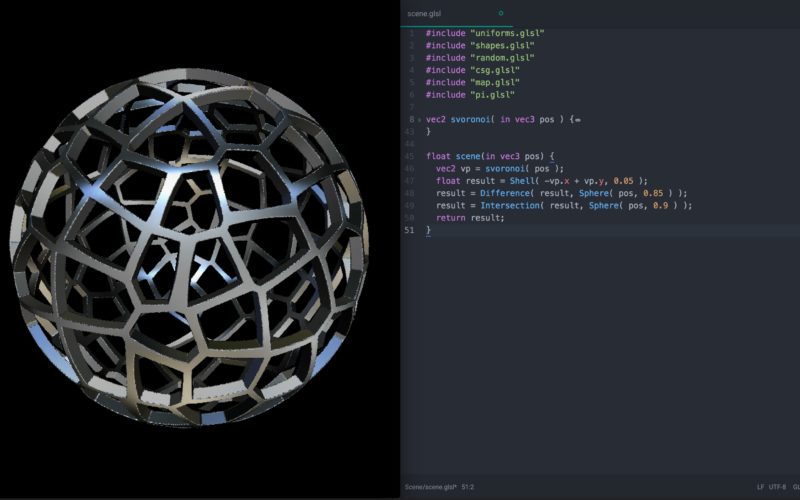
Task: Select the scene.glsl editor tab
Action: click(x=456, y=14)
